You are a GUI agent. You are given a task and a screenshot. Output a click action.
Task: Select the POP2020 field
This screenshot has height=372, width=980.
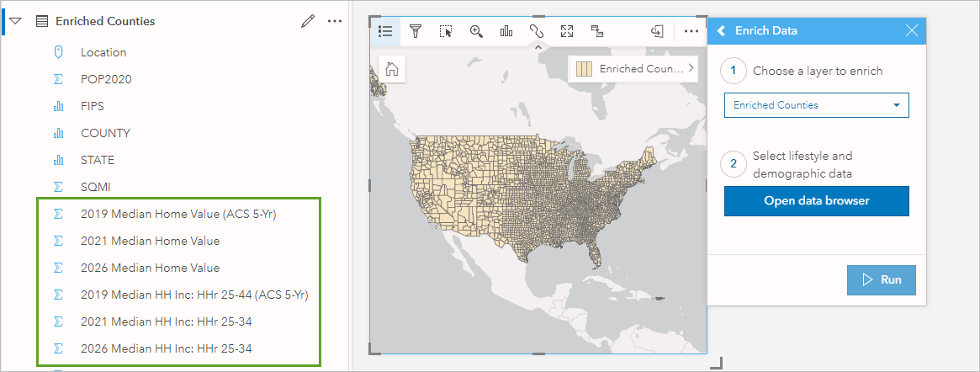click(106, 79)
